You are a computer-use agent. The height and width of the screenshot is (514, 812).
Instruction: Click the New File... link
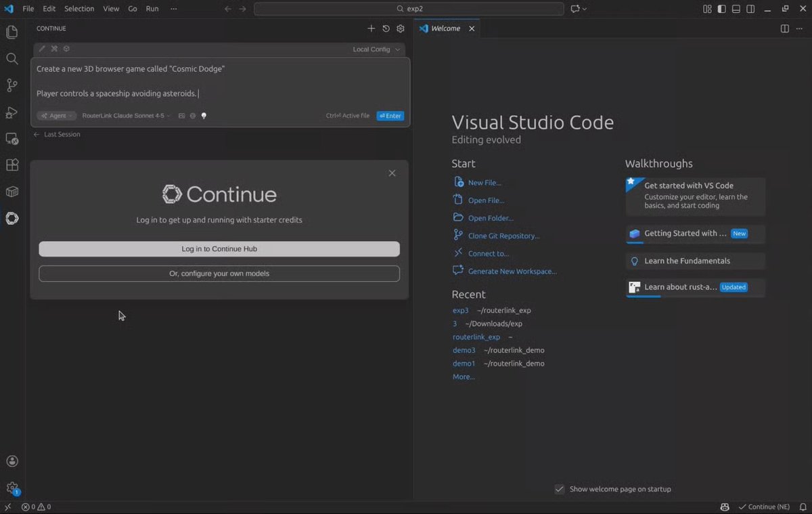pyautogui.click(x=484, y=183)
